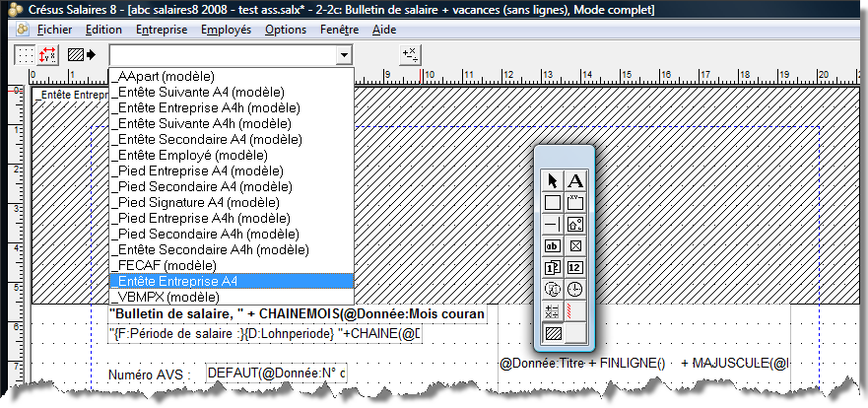Select the hatched area tool in palette
Viewport: 868px width, 408px height.
(553, 333)
